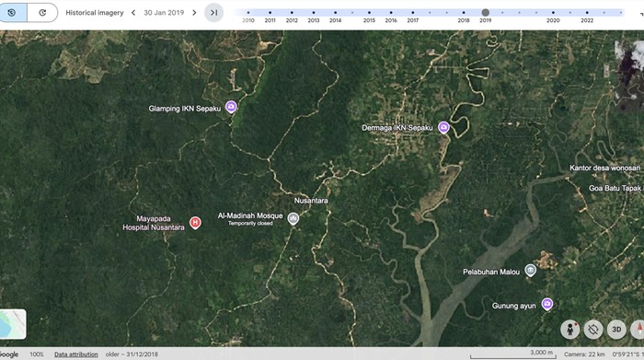
Task: Click the Gunung ayun camera pin
Action: (x=546, y=304)
